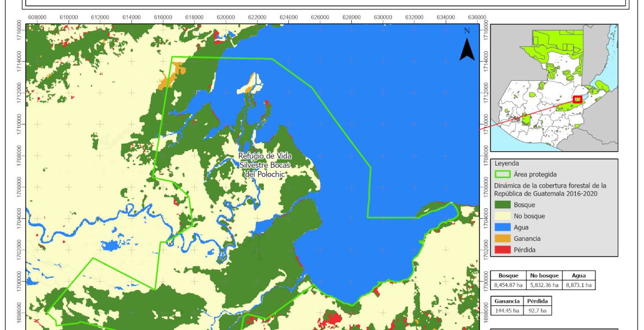The height and width of the screenshot is (330, 644).
Task: Click the Dinámica de la cobertura forestal legend title
Action: click(x=550, y=190)
